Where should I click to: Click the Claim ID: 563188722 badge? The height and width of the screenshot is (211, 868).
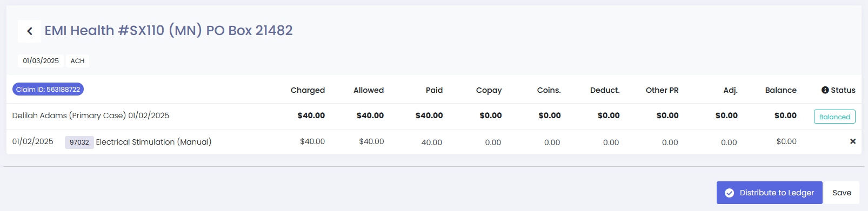(48, 90)
